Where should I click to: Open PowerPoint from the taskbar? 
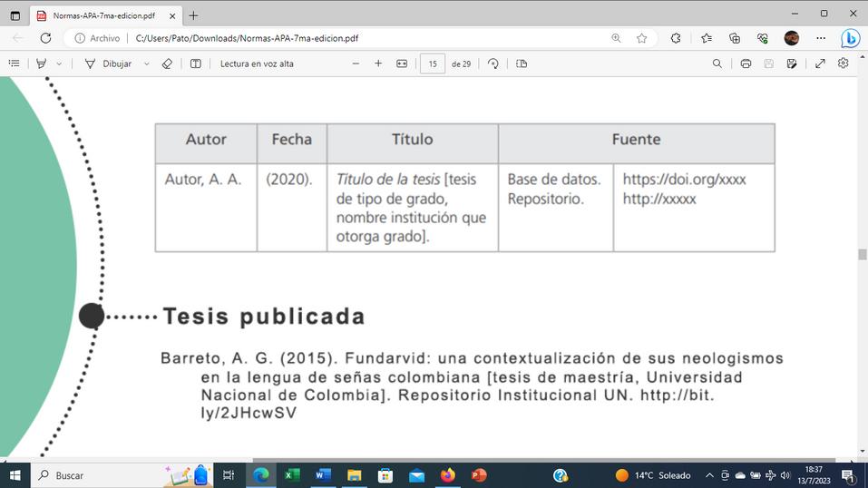(479, 475)
